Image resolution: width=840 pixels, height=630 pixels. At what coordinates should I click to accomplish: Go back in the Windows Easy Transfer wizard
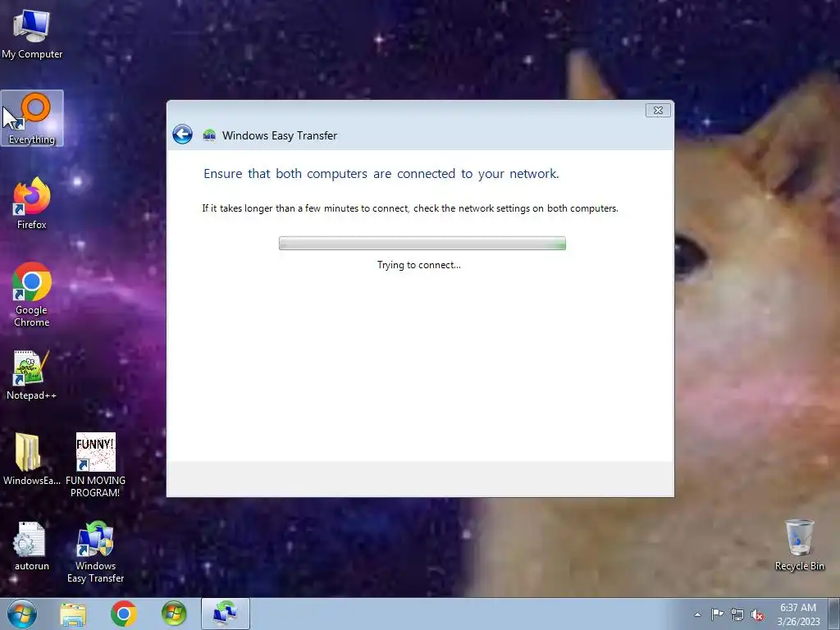(x=182, y=135)
